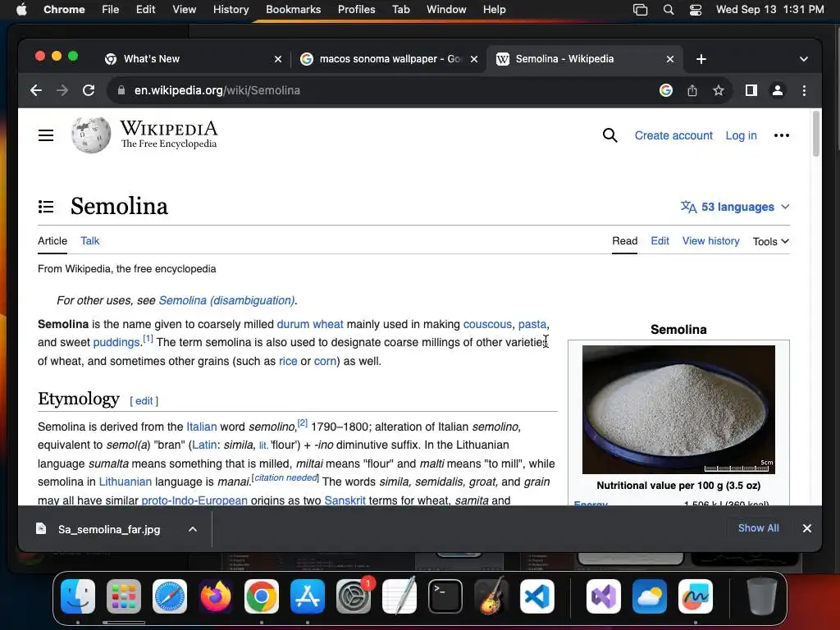Image resolution: width=840 pixels, height=630 pixels.
Task: Open the View history tab
Action: click(711, 241)
